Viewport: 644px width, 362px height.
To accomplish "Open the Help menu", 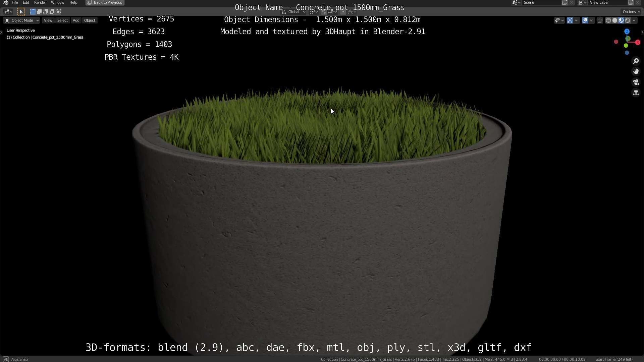I will click(73, 2).
